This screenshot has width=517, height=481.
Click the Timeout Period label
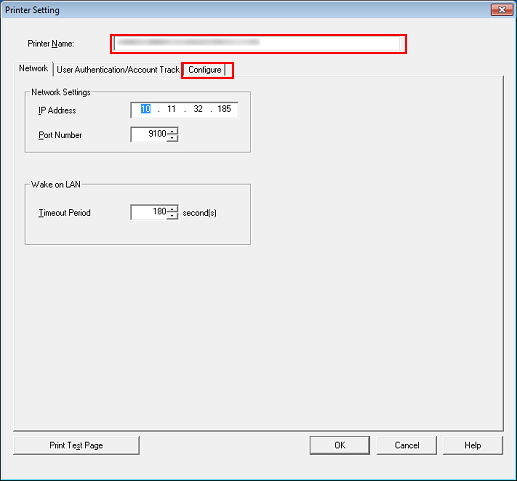[64, 213]
